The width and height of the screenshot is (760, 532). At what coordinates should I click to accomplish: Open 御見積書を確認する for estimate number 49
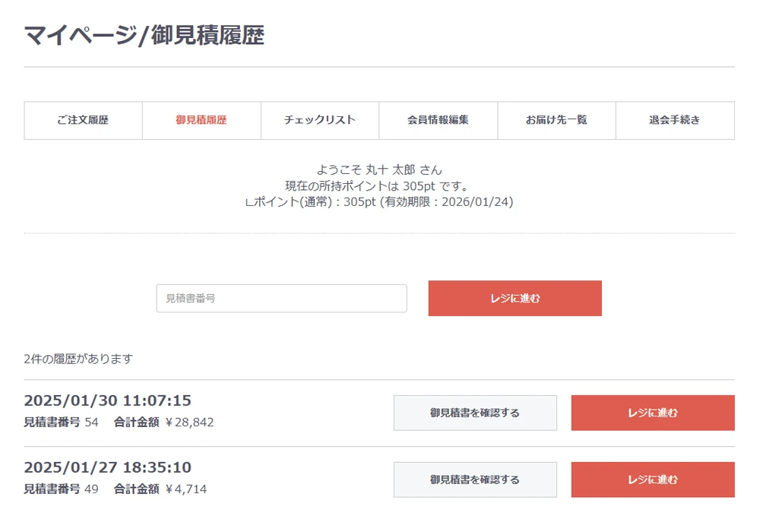pos(475,480)
